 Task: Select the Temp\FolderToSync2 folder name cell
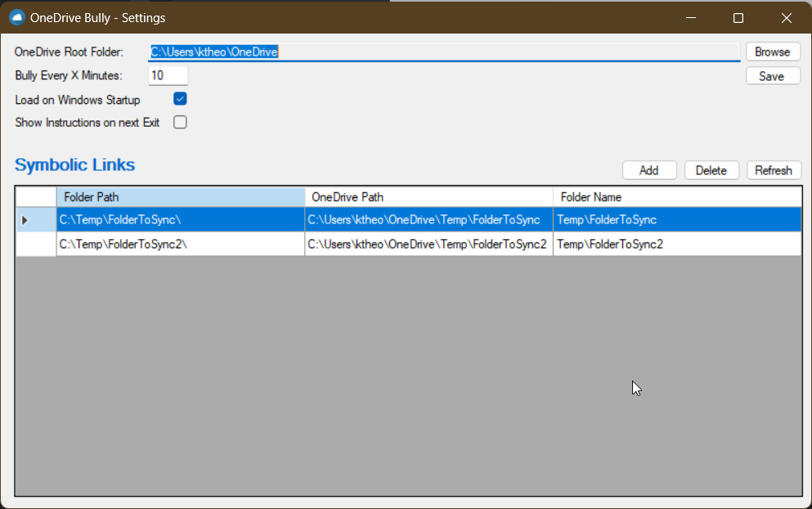point(677,244)
